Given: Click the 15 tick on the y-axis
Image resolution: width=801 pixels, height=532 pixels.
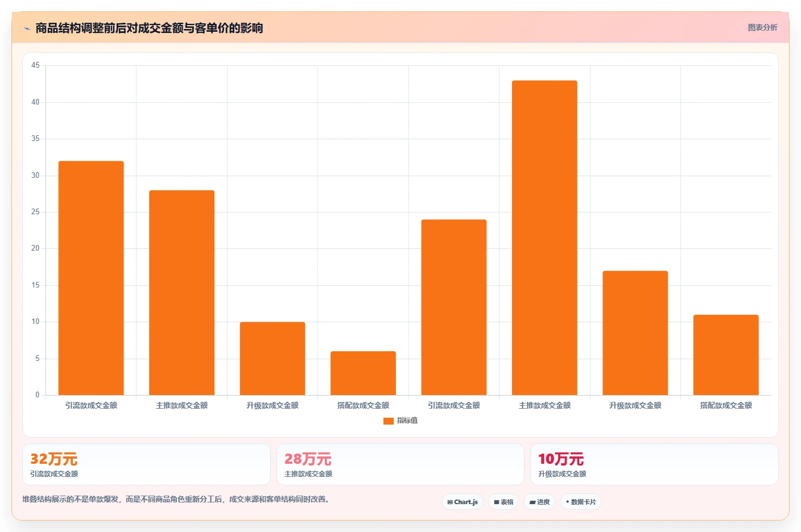Looking at the screenshot, I should pos(35,285).
